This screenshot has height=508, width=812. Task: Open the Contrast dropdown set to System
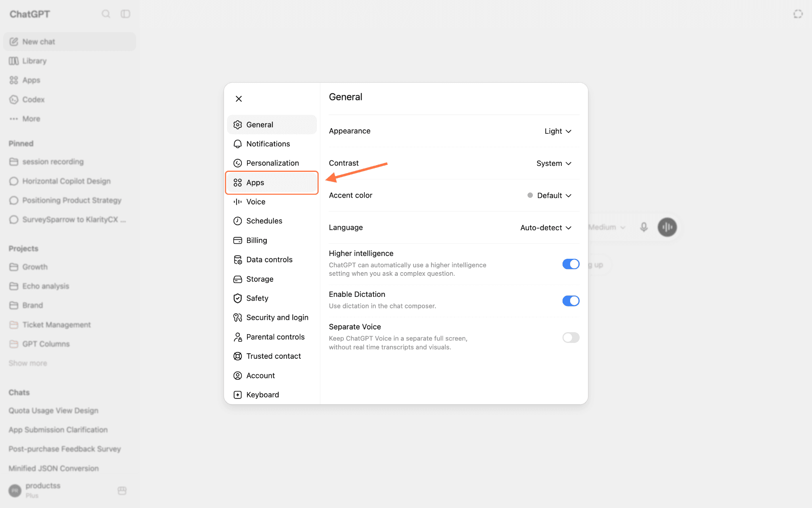[554, 163]
